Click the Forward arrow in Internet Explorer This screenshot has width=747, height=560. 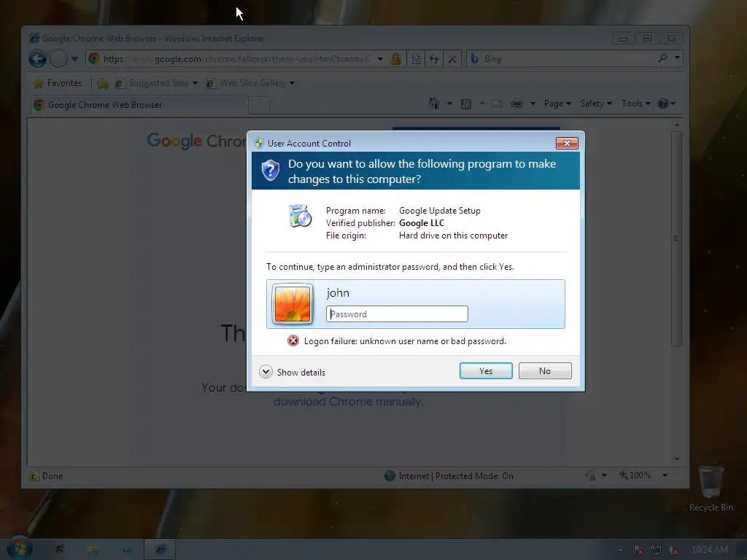(59, 59)
